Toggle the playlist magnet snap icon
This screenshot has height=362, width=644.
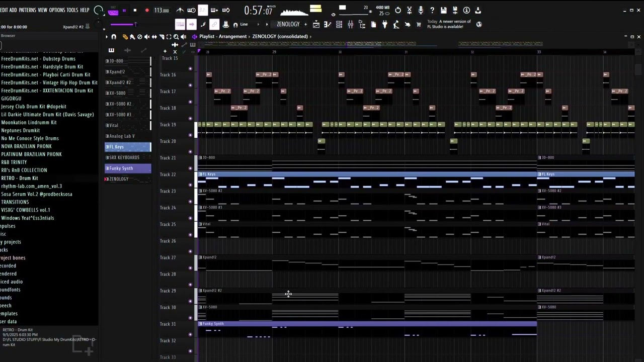(114, 37)
